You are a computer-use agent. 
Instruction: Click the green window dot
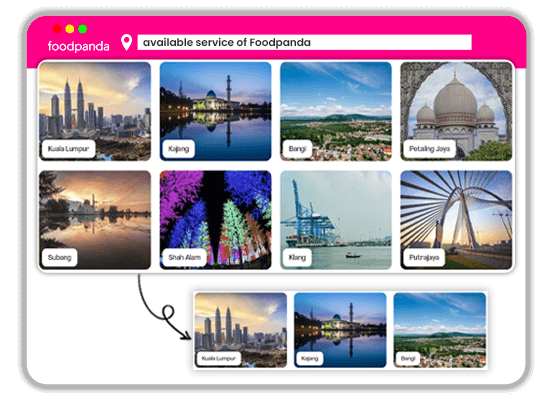(x=83, y=29)
